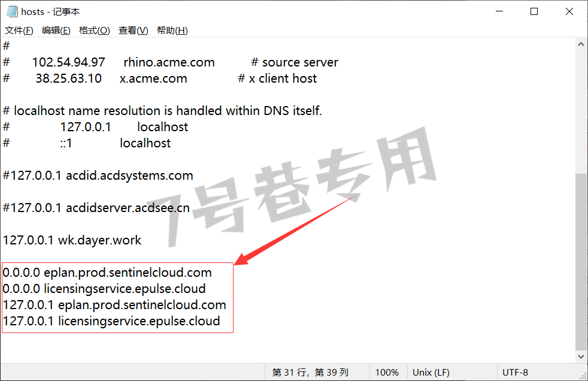
Task: Click the comment '# source server'
Action: (x=295, y=62)
